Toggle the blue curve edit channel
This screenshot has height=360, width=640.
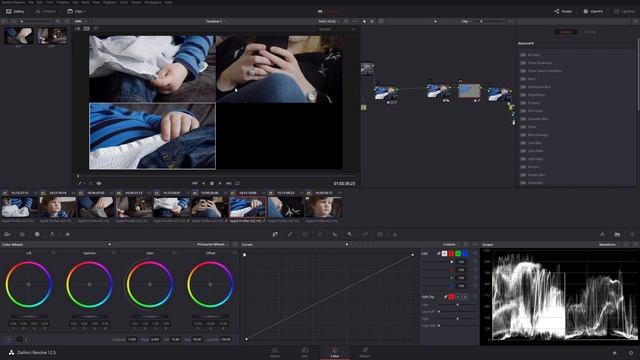point(465,253)
